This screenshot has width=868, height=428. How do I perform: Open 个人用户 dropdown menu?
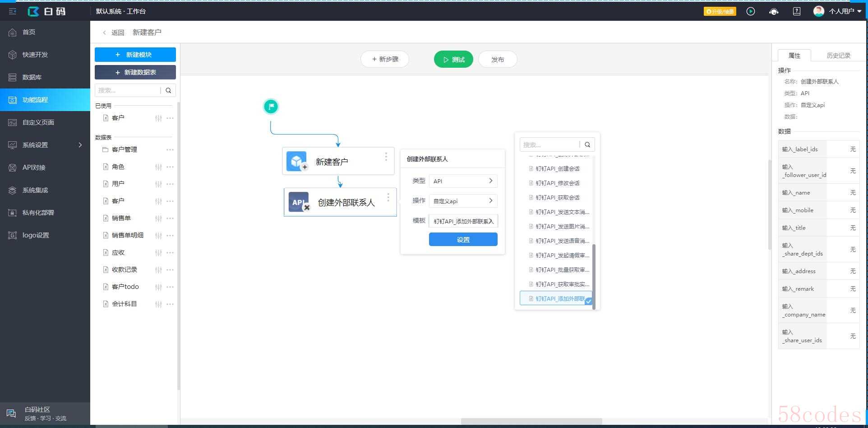(845, 11)
